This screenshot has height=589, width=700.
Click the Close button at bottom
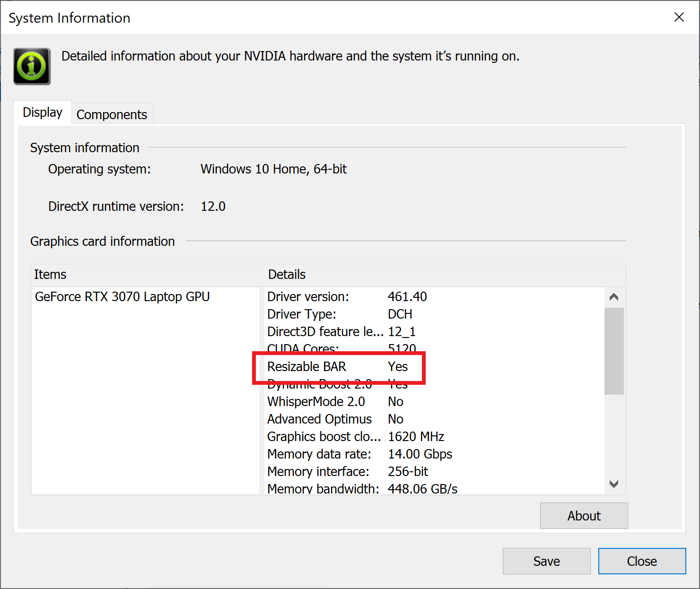coord(641,561)
